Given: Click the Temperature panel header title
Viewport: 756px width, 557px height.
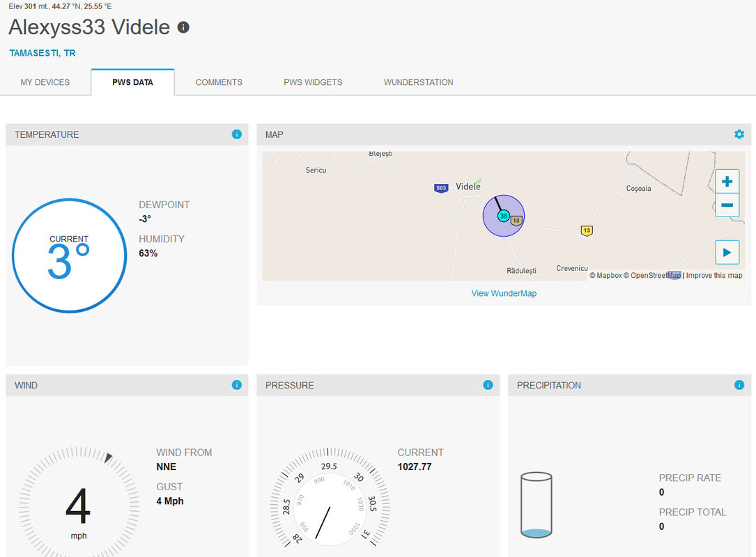Looking at the screenshot, I should click(47, 135).
